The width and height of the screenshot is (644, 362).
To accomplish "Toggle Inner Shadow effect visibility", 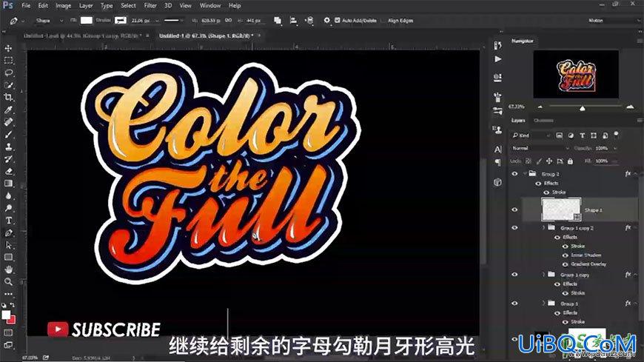I will pos(565,255).
